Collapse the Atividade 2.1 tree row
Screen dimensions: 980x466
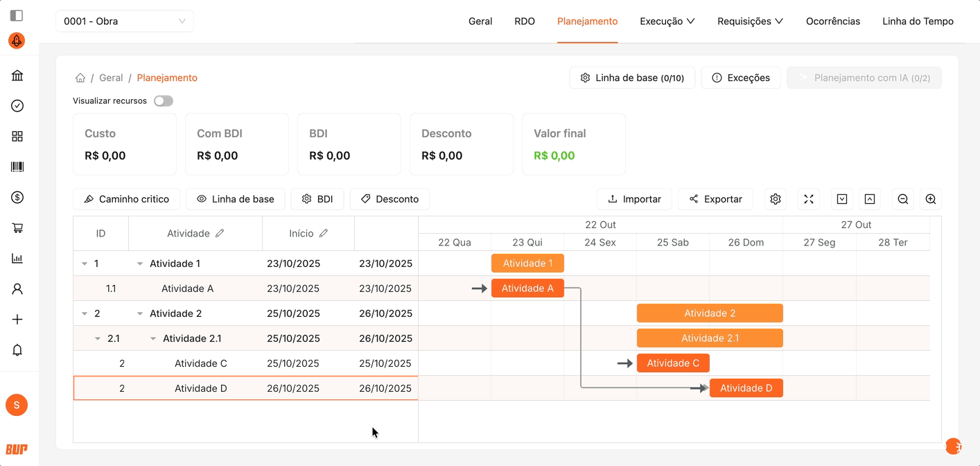[x=153, y=338]
